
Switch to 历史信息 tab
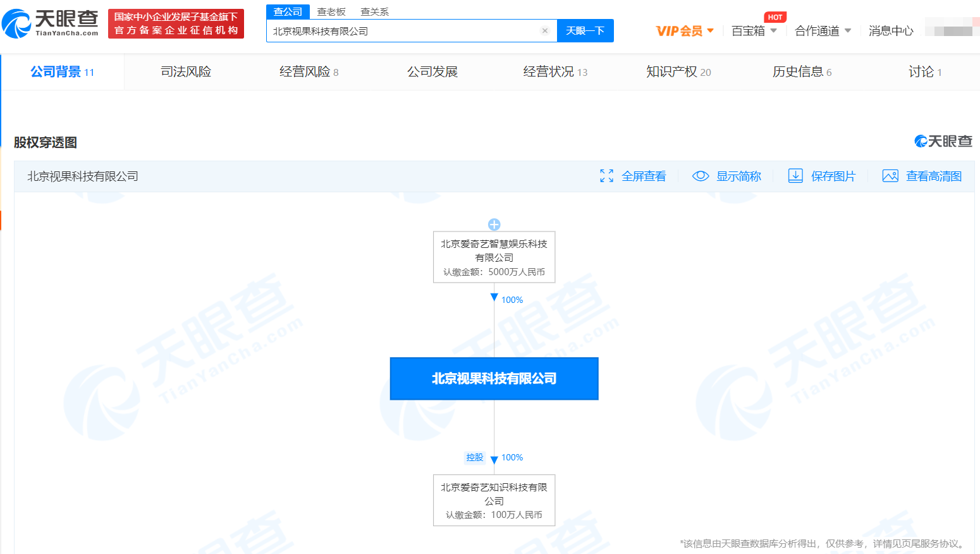click(x=802, y=72)
